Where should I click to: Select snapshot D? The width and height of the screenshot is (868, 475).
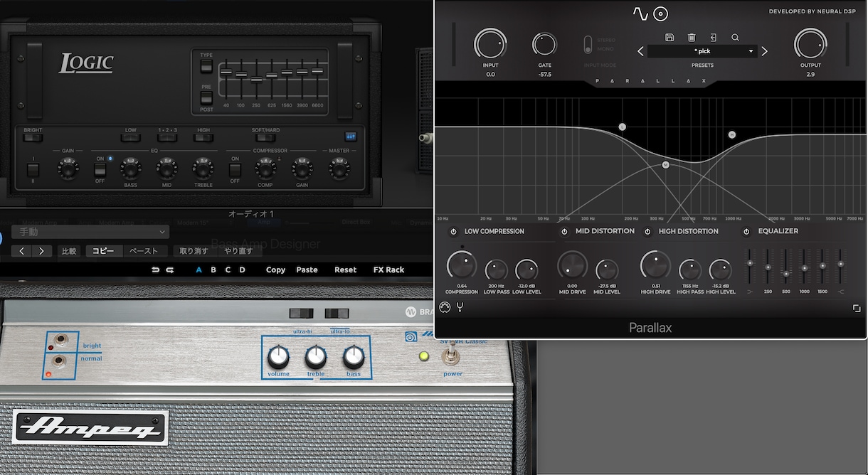243,269
